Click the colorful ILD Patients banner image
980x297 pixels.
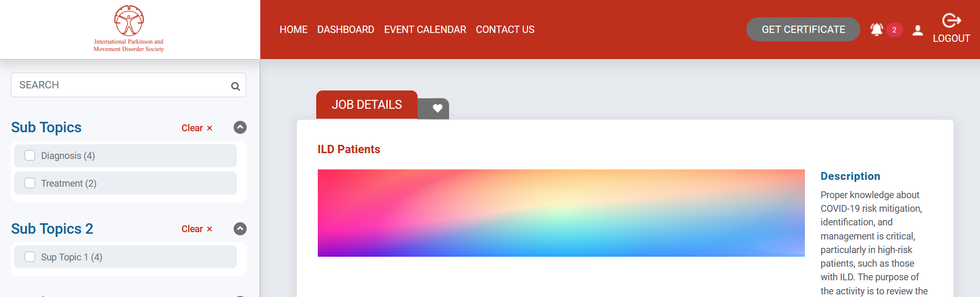tap(561, 213)
